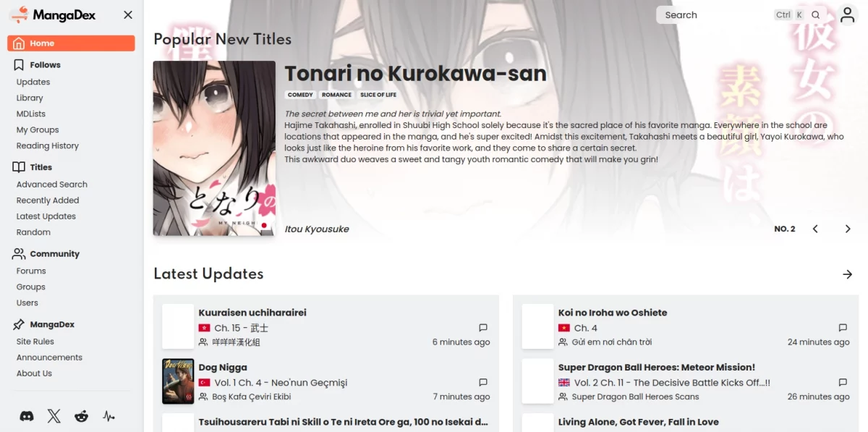Screen dimensions: 868x432
Task: Open the Super Dragon Ball Heroes Scans group
Action: click(635, 397)
